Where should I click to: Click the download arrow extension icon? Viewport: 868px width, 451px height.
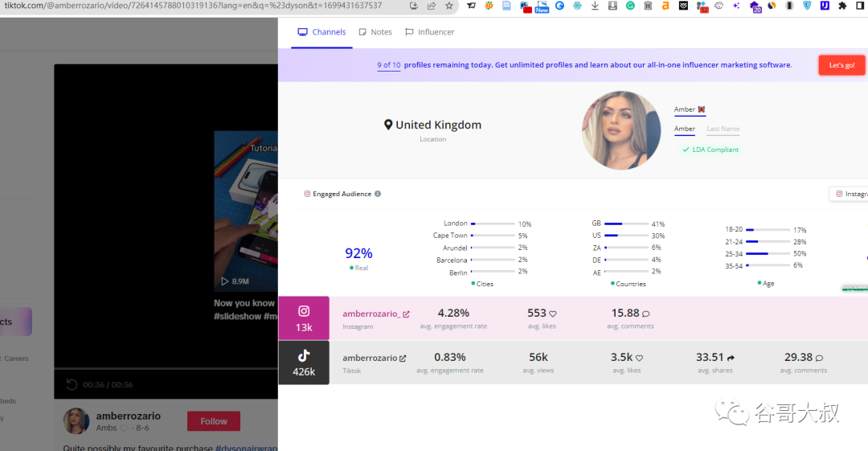click(595, 6)
